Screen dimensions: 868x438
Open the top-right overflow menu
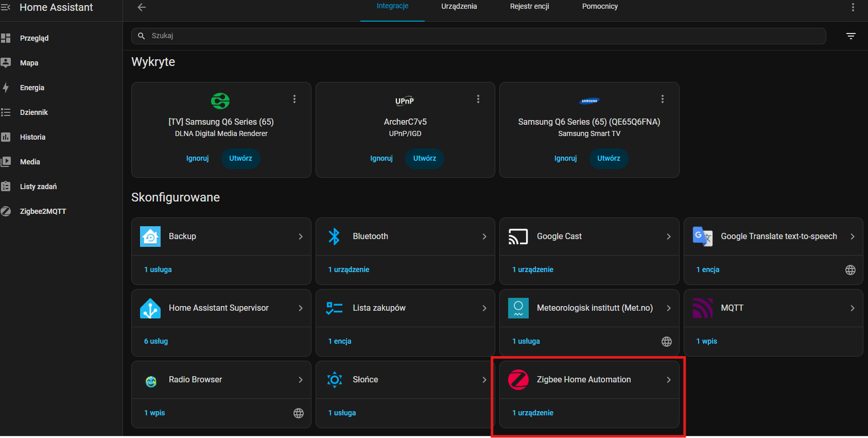(x=853, y=7)
